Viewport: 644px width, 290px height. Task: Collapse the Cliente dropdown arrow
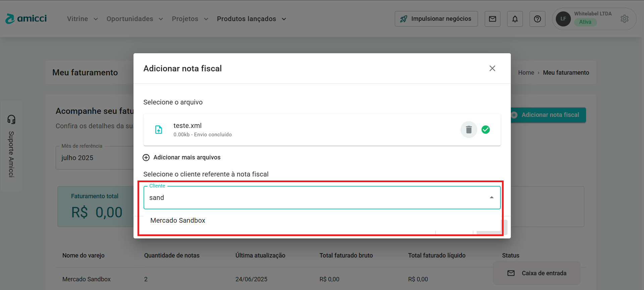[x=491, y=198]
